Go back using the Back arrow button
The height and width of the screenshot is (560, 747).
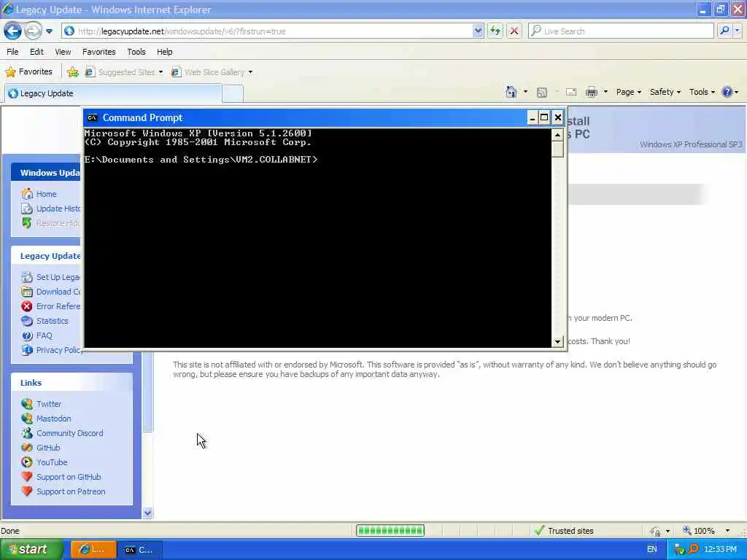(13, 31)
